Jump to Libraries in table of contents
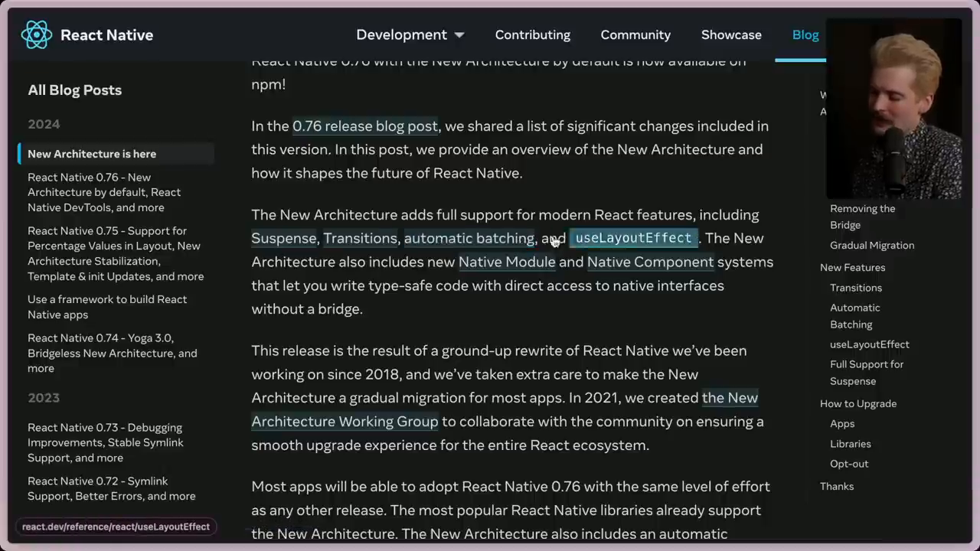This screenshot has height=551, width=980. click(x=851, y=444)
